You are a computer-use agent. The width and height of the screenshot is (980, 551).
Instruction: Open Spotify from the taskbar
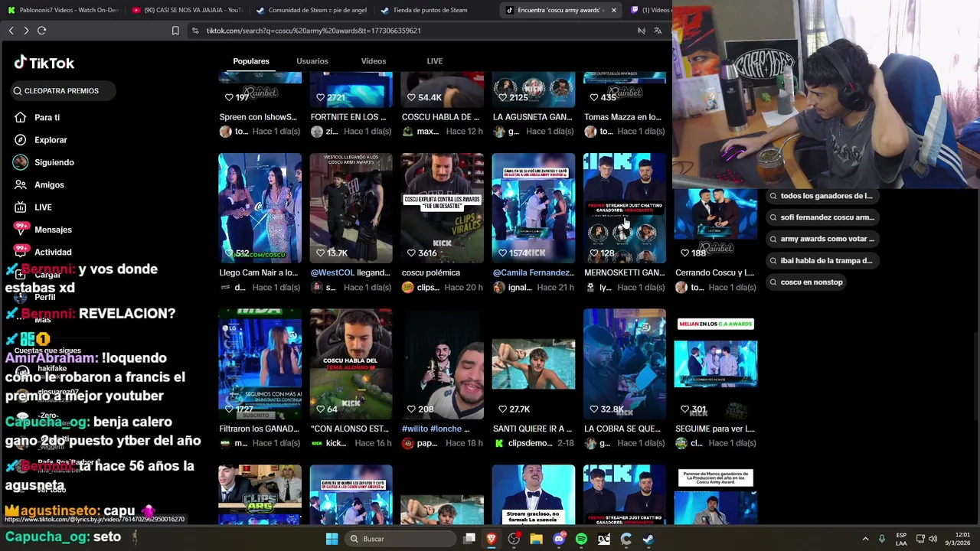click(581, 539)
